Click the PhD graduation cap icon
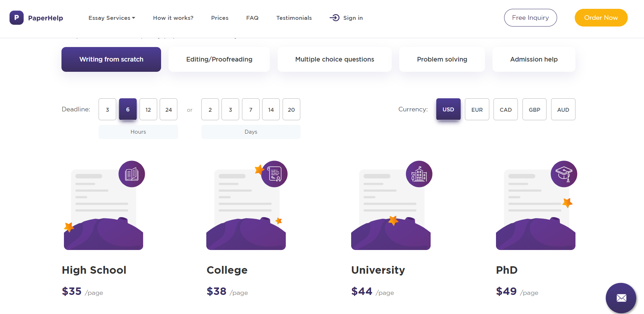Image resolution: width=644 pixels, height=314 pixels. pos(564,174)
